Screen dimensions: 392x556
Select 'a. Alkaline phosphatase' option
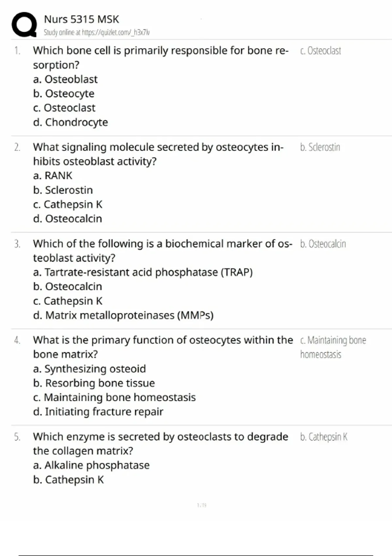[x=91, y=465]
